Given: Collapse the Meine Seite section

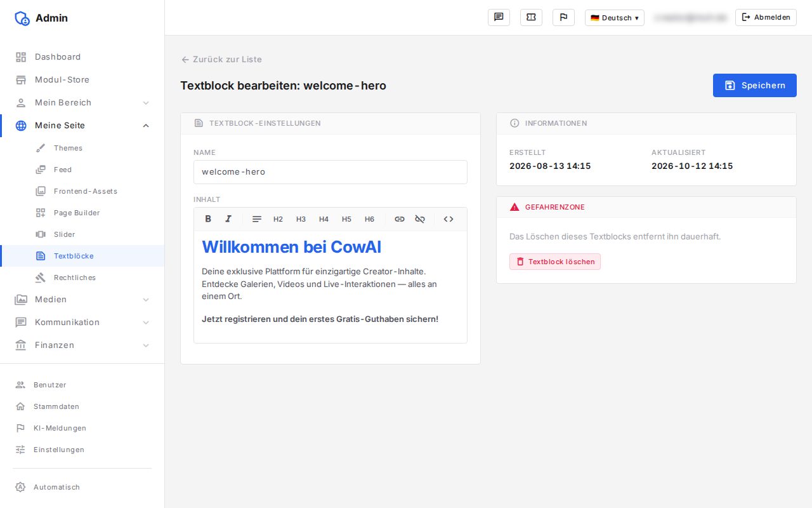Looking at the screenshot, I should click(82, 126).
